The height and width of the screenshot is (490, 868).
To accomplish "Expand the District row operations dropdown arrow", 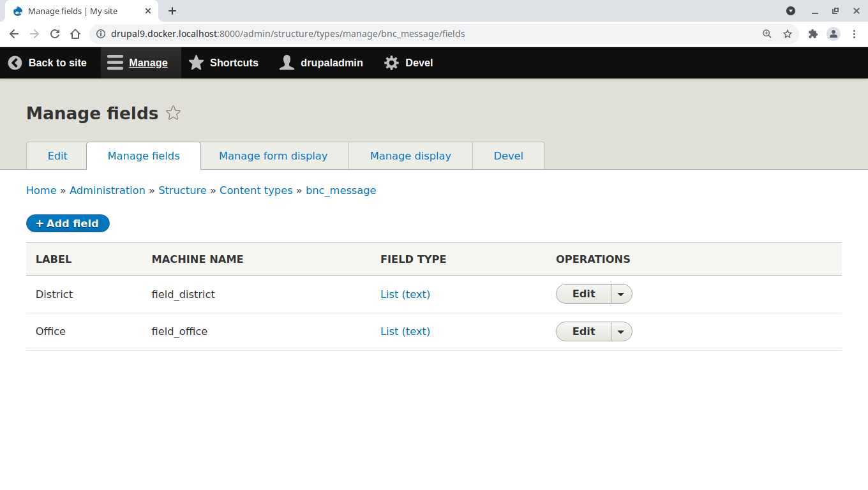I will tap(621, 294).
